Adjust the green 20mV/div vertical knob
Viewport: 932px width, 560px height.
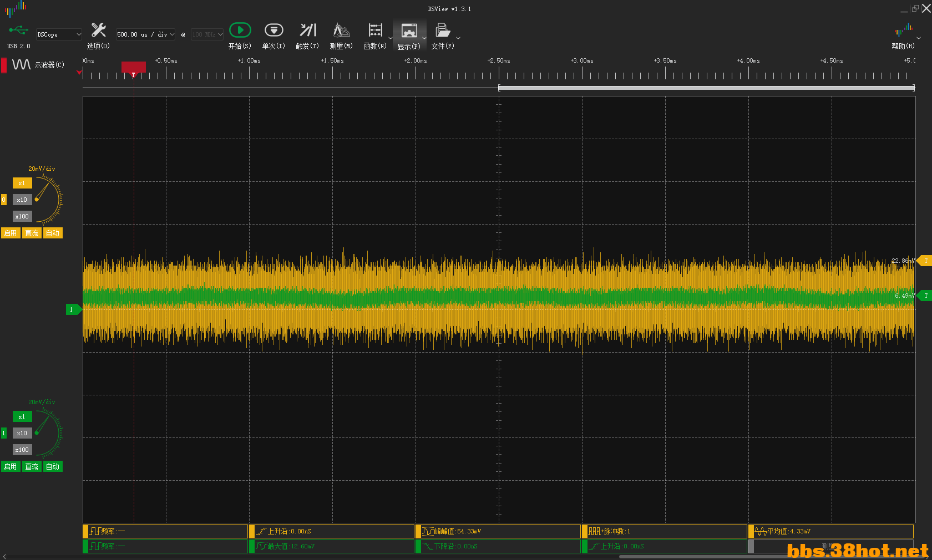[x=49, y=433]
